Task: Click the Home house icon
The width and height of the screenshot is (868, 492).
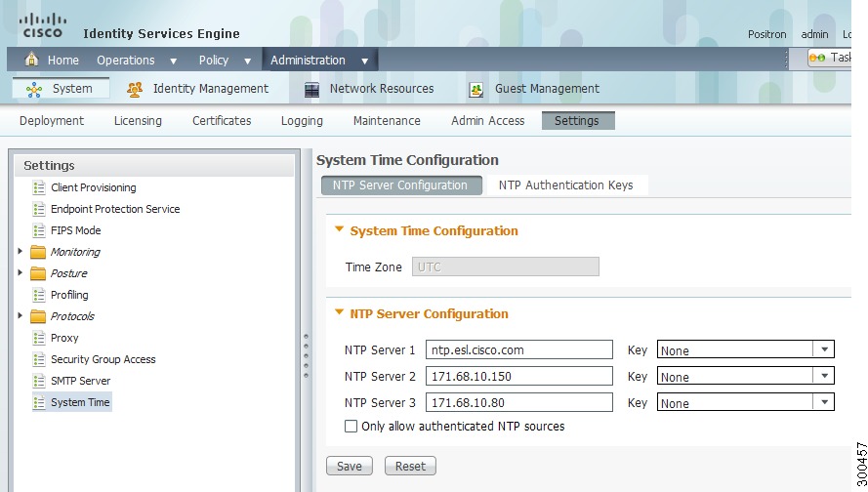Action: click(32, 60)
